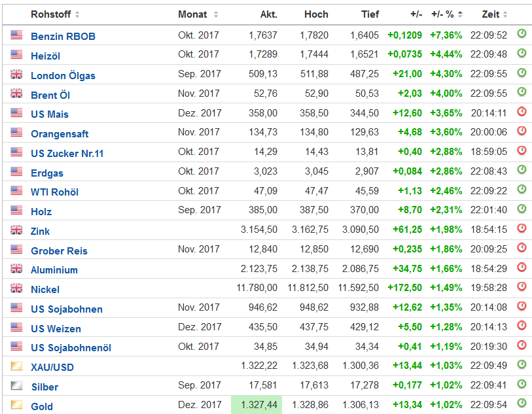Click the green clock in Heizöl row

522,53
